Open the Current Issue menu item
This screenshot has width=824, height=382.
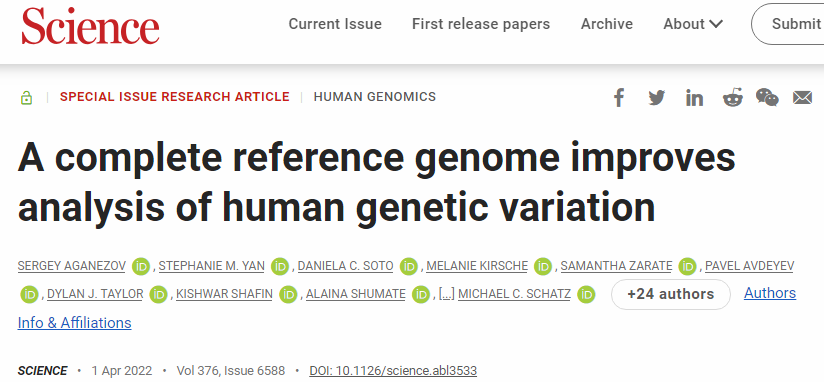click(335, 24)
